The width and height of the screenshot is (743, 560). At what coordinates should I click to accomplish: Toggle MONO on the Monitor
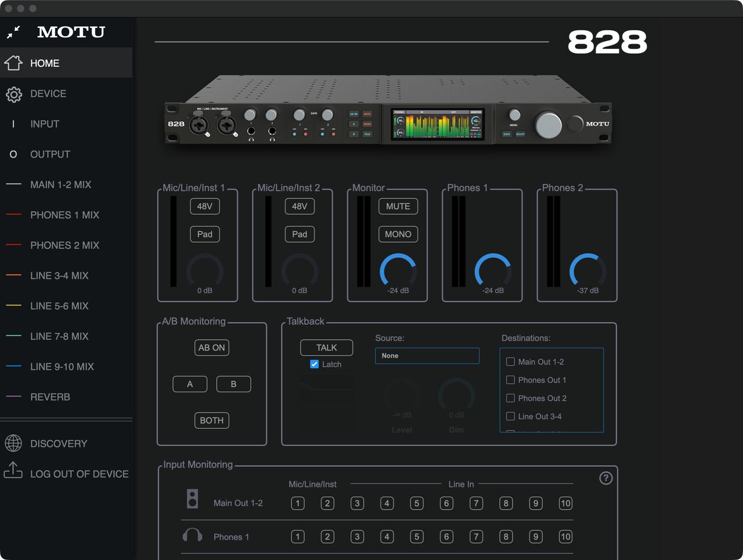(398, 234)
